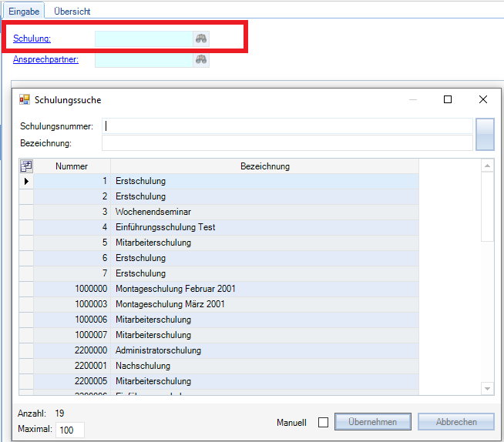Screen dimensions: 504x442
Task: Click row indicator arrow of first row
Action: [26, 182]
